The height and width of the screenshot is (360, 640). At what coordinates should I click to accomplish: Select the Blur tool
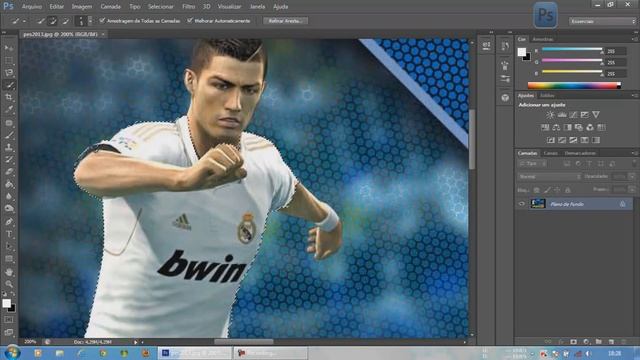[x=9, y=196]
